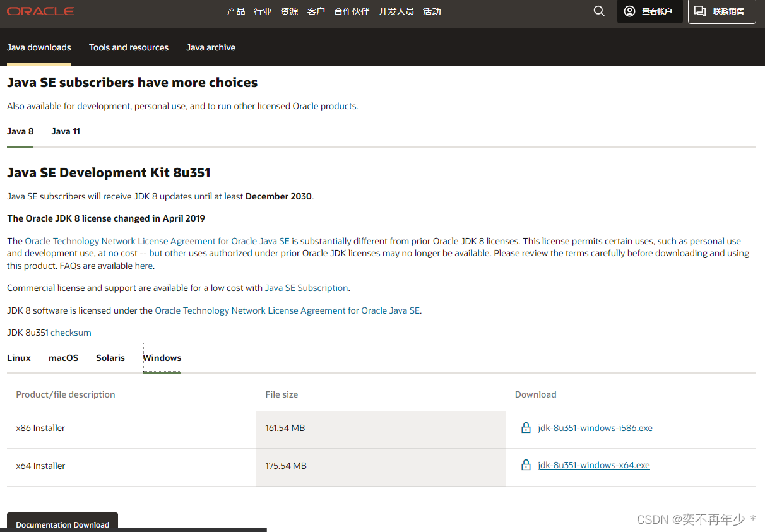This screenshot has width=765, height=532.
Task: Click lock icon beside jdk-8u351-windows-x64.exe
Action: pyautogui.click(x=526, y=465)
